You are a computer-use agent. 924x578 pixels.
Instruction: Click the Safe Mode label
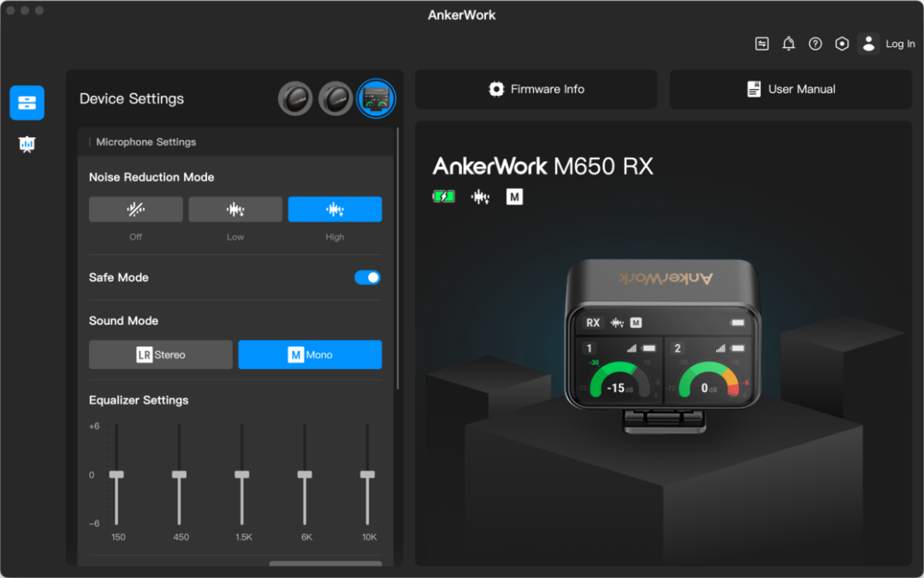tap(118, 277)
